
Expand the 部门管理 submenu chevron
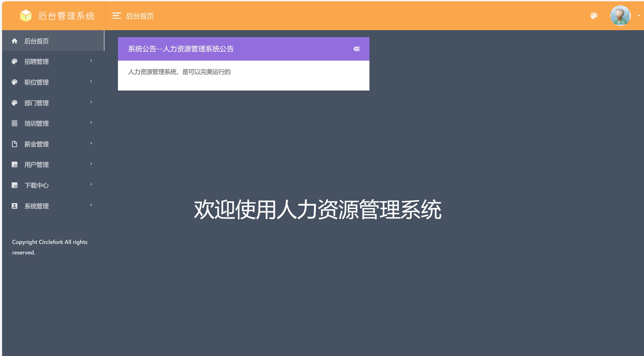pos(91,102)
